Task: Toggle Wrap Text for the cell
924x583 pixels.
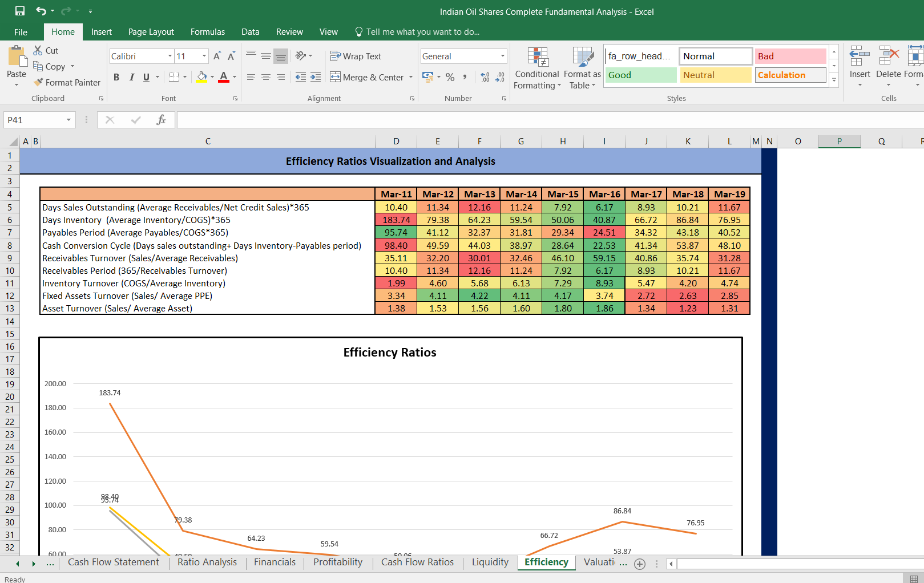Action: [356, 56]
